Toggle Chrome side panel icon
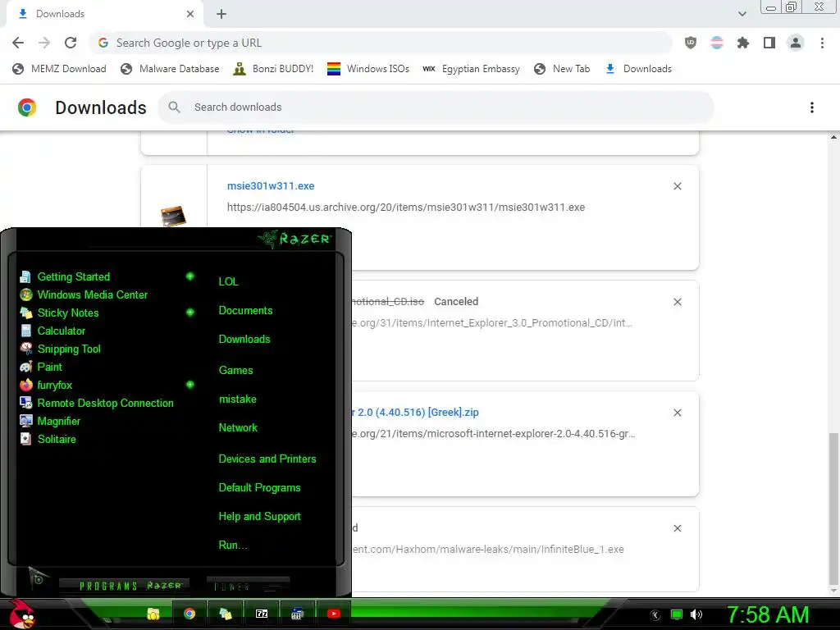This screenshot has height=630, width=840. point(769,43)
